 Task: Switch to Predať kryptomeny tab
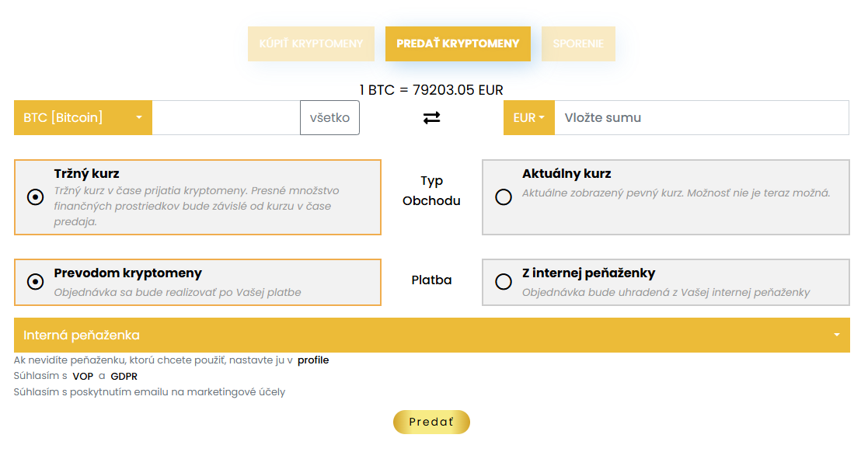458,43
